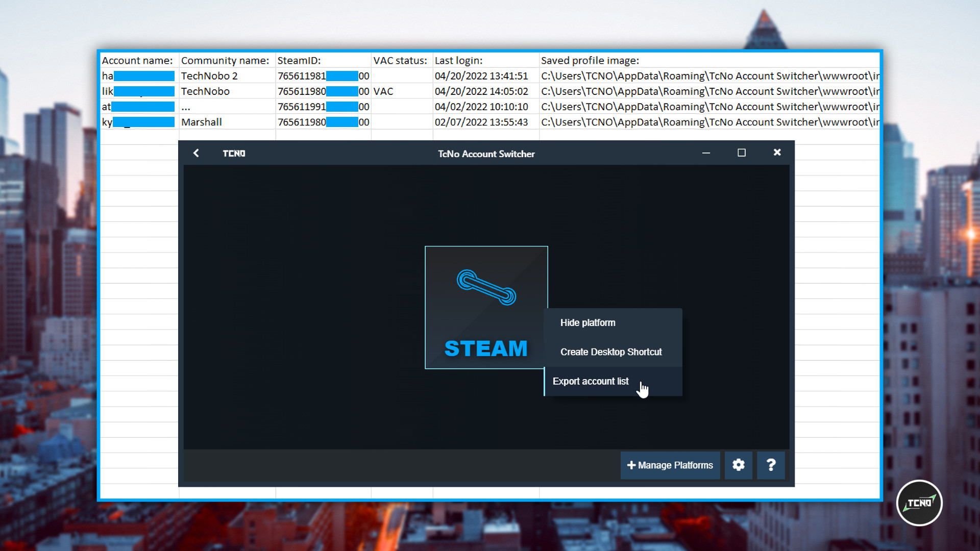Click the help question mark icon
Screen dimensions: 980x551
click(x=771, y=465)
